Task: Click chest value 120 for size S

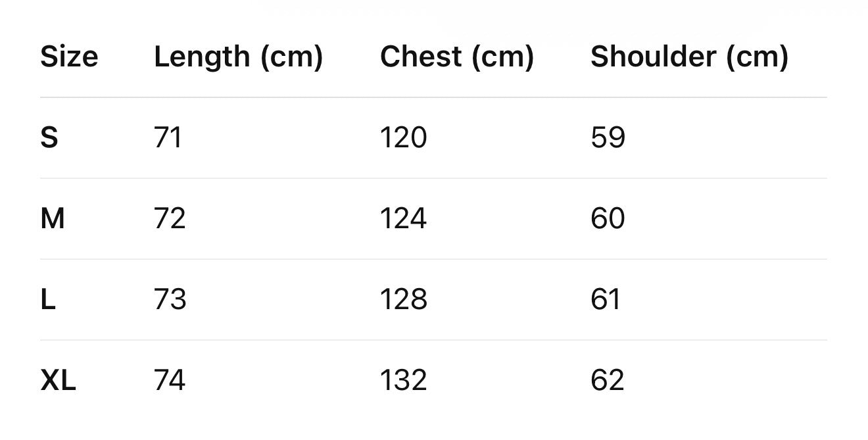Action: point(403,138)
